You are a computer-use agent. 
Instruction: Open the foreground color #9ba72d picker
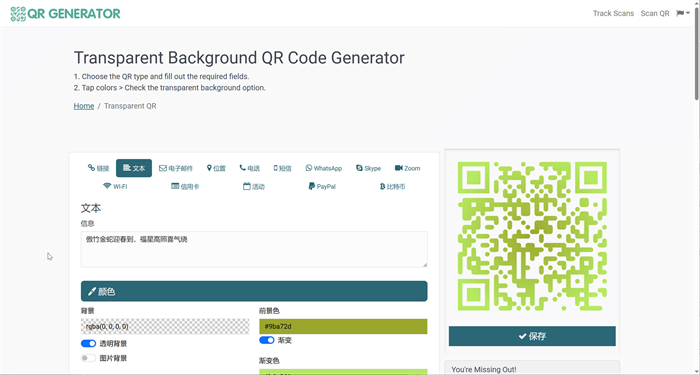(343, 326)
